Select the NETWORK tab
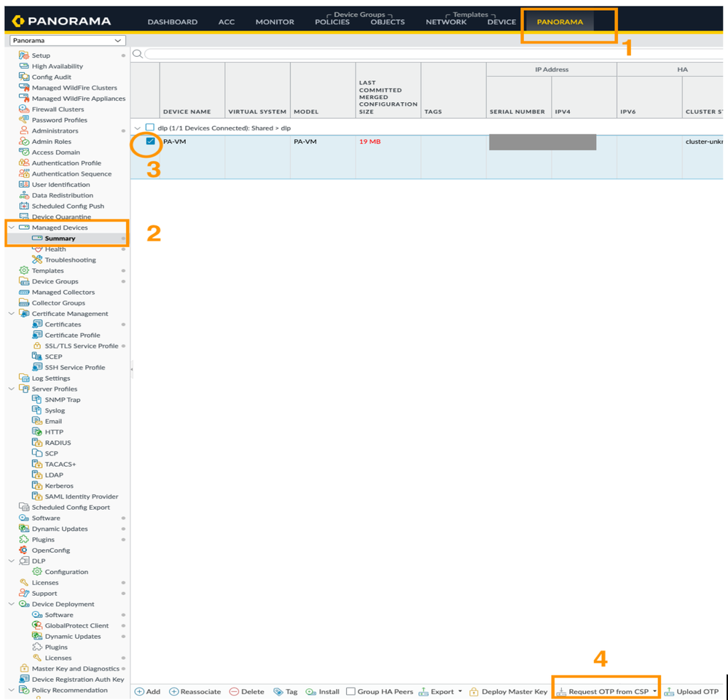Screen dimensions: 728x700 [446, 22]
